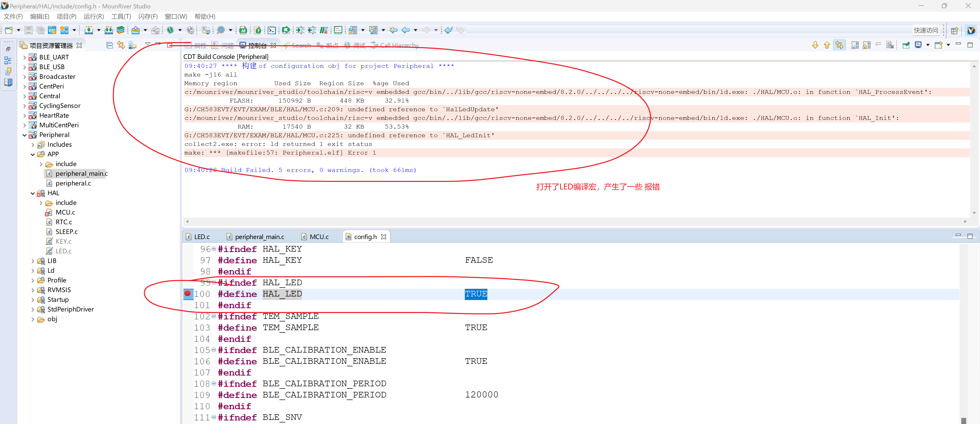Maximize the editor area pane

click(970, 236)
